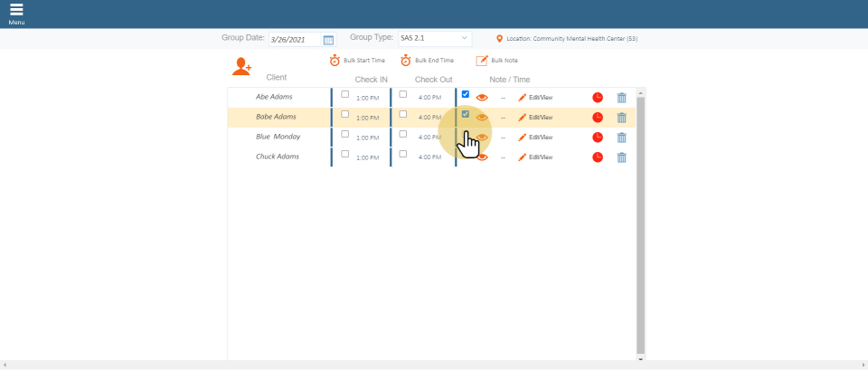Click the add client person icon
Viewport: 868px width, 371px height.
(x=241, y=66)
